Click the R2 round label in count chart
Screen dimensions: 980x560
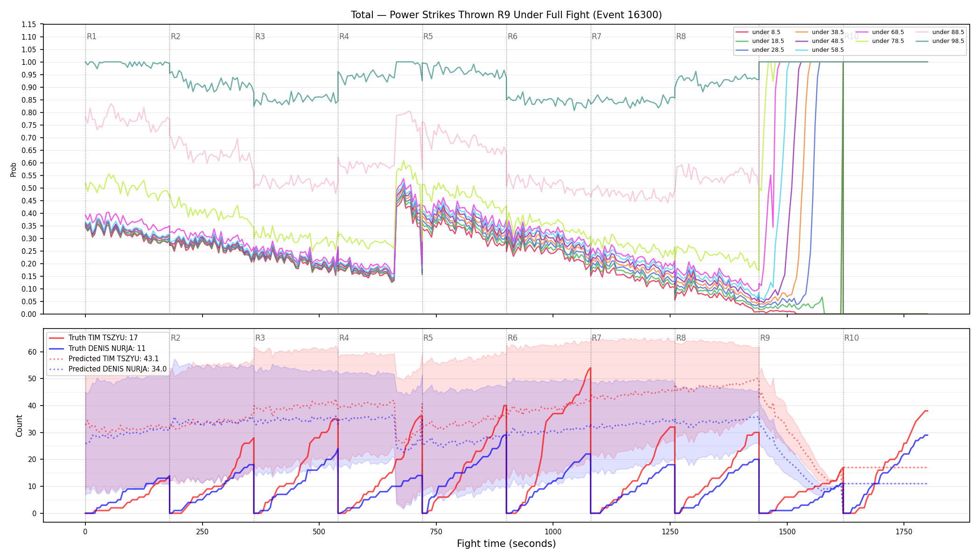pos(175,338)
